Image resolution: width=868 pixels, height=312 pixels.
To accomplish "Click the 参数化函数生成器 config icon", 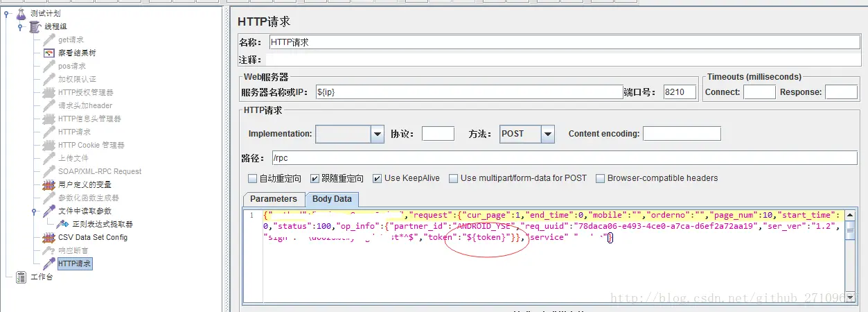I will (49, 198).
